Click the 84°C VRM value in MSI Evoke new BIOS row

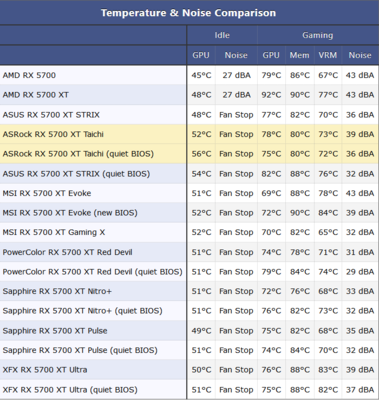pyautogui.click(x=328, y=213)
